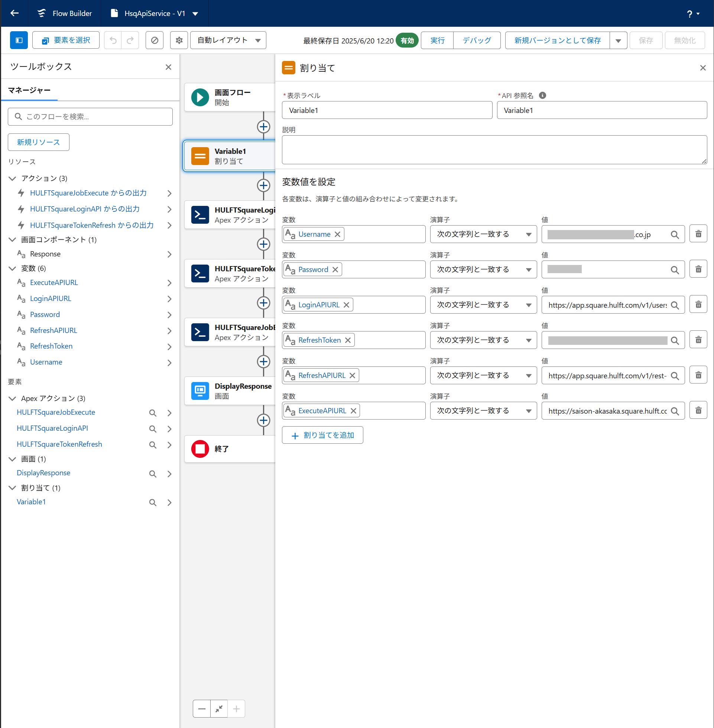Click 割り当てを追加 button
The height and width of the screenshot is (728, 714).
click(322, 435)
